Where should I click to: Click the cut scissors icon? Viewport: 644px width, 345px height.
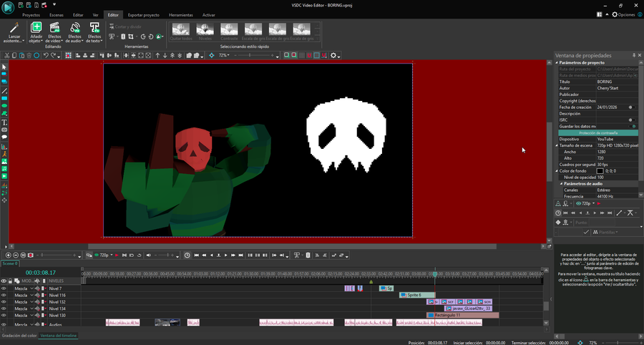tap(7, 55)
